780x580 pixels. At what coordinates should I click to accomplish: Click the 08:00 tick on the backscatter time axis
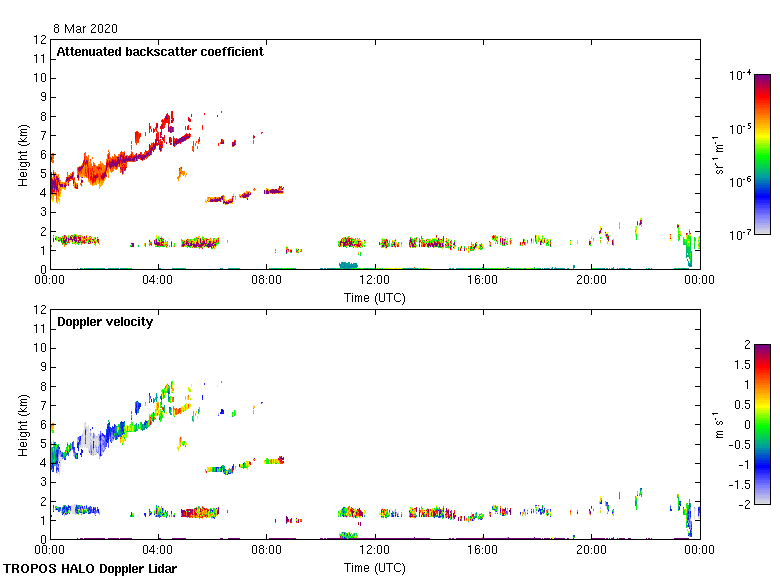click(266, 282)
